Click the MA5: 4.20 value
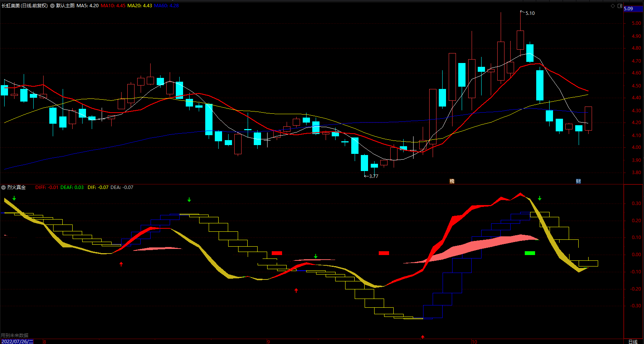Screen dimensions: 644x344 click(88, 6)
